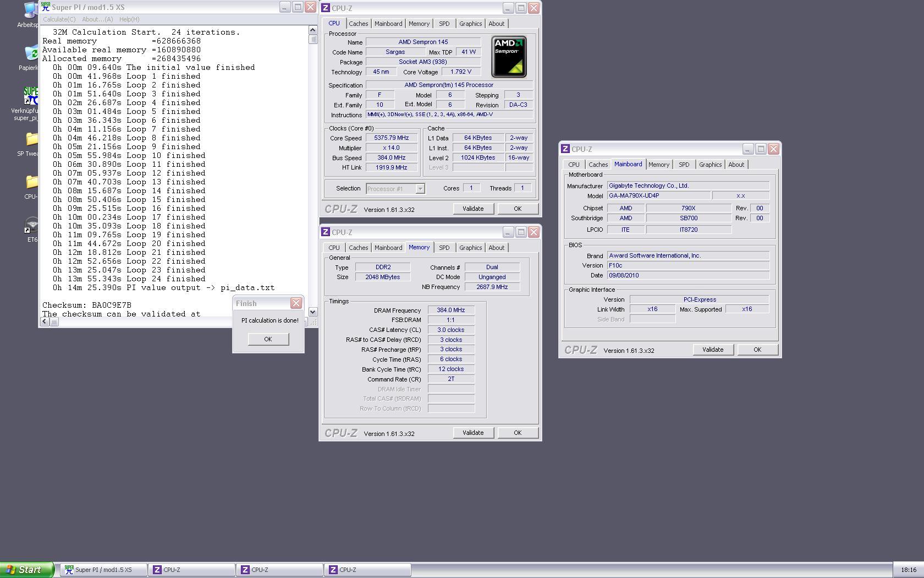
Task: Click the BIOS version F10c field
Action: point(688,265)
